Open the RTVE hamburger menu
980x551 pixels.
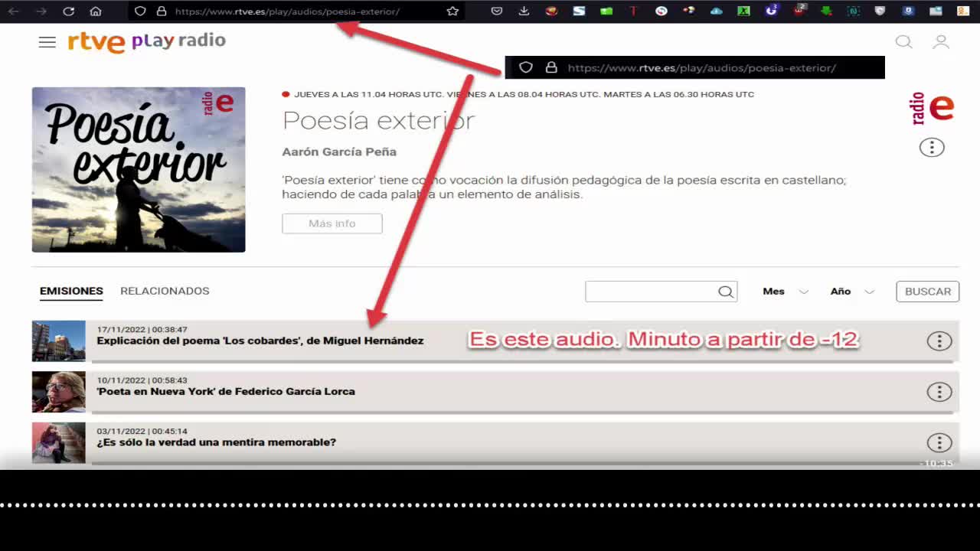(47, 42)
